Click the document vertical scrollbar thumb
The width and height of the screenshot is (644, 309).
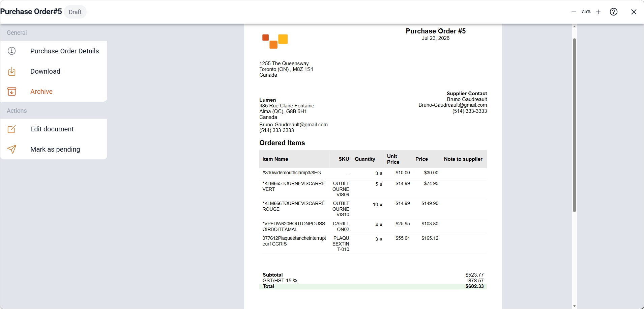tap(575, 125)
